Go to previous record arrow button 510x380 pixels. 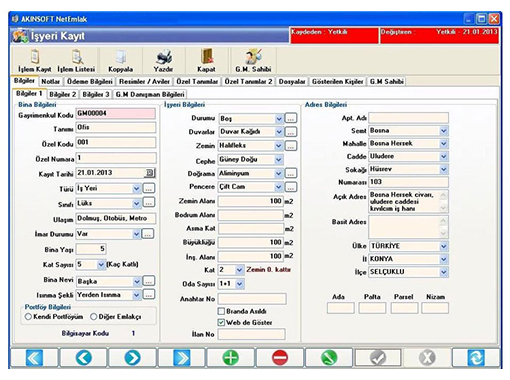pyautogui.click(x=84, y=358)
